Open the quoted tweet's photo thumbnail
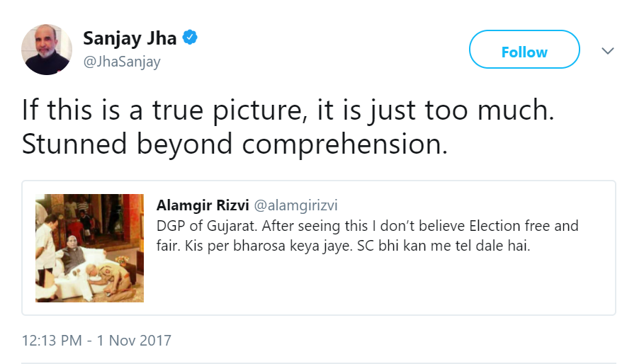This screenshot has height=364, width=644. coord(89,248)
